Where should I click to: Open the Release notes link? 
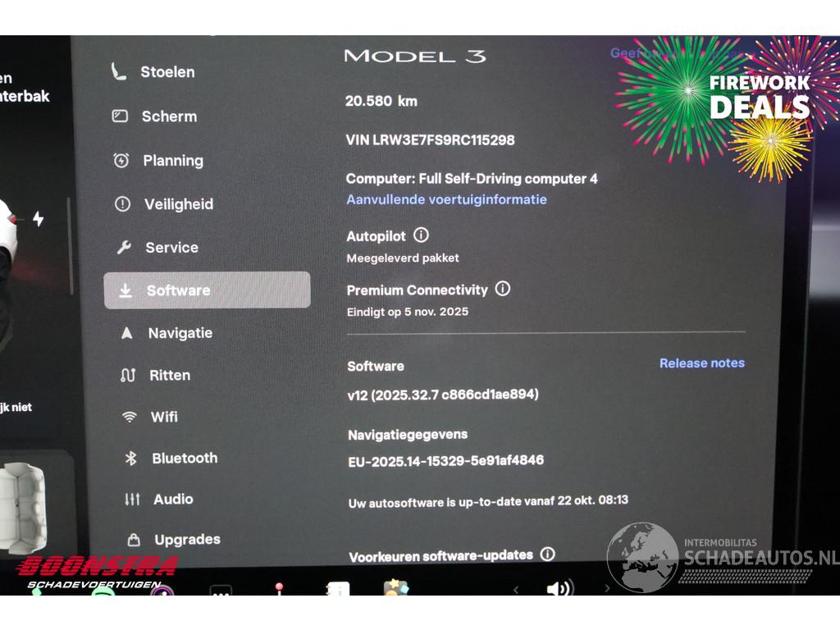click(x=701, y=363)
